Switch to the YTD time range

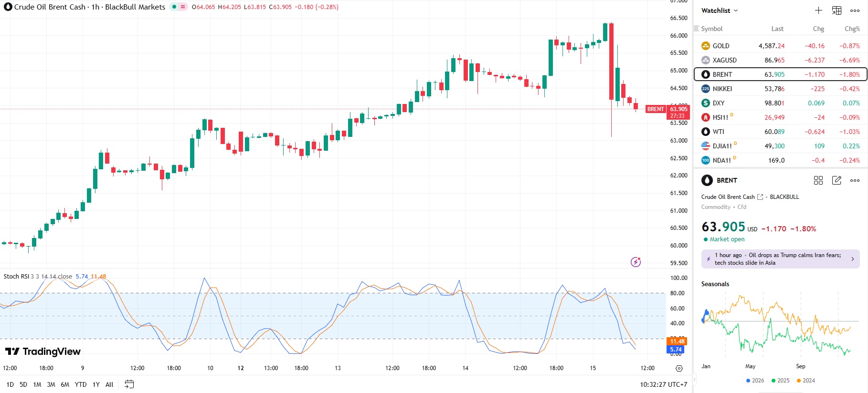pos(81,384)
